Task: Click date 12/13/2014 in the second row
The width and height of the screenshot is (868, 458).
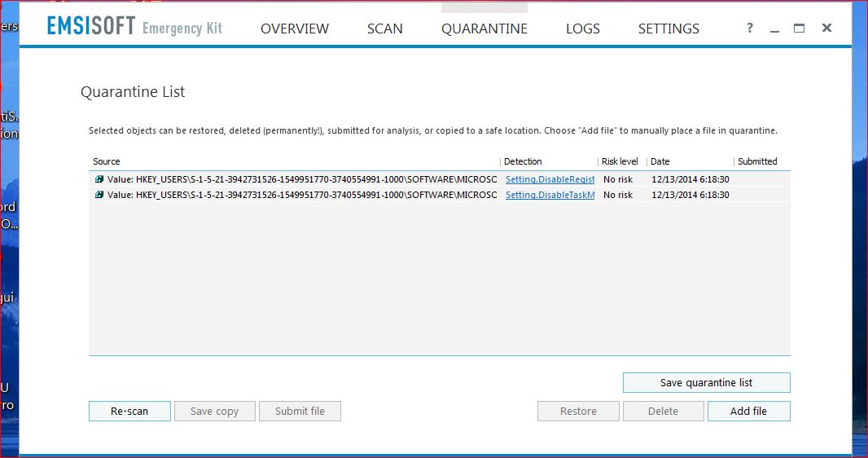Action: pos(690,195)
